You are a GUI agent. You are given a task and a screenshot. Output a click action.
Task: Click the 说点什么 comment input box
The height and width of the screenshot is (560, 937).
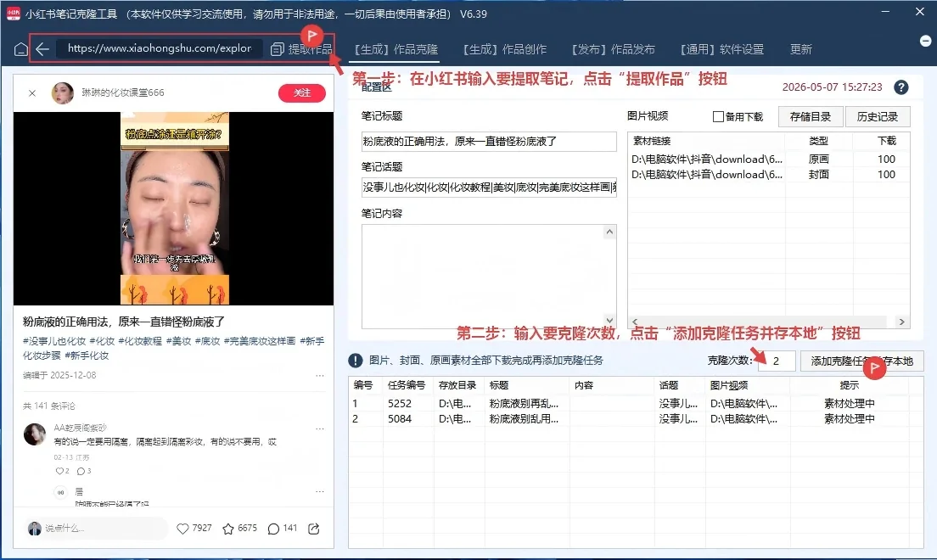(x=98, y=529)
